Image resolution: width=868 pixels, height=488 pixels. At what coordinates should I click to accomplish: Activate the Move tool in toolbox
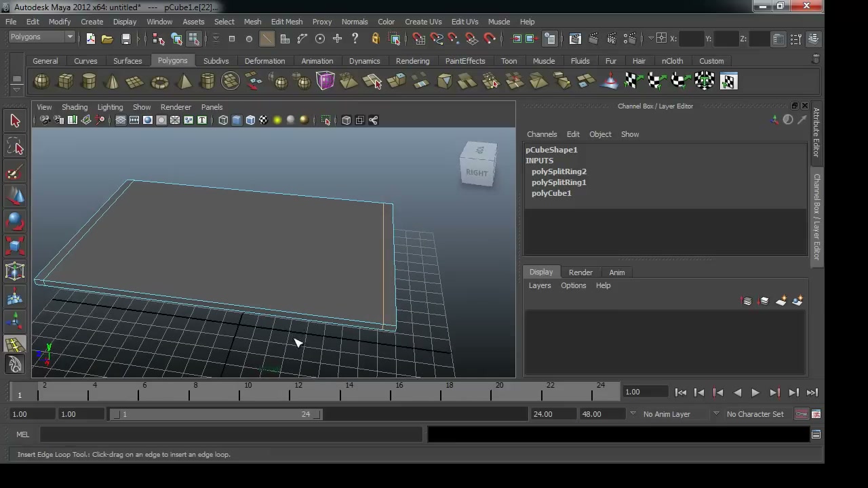tap(15, 197)
